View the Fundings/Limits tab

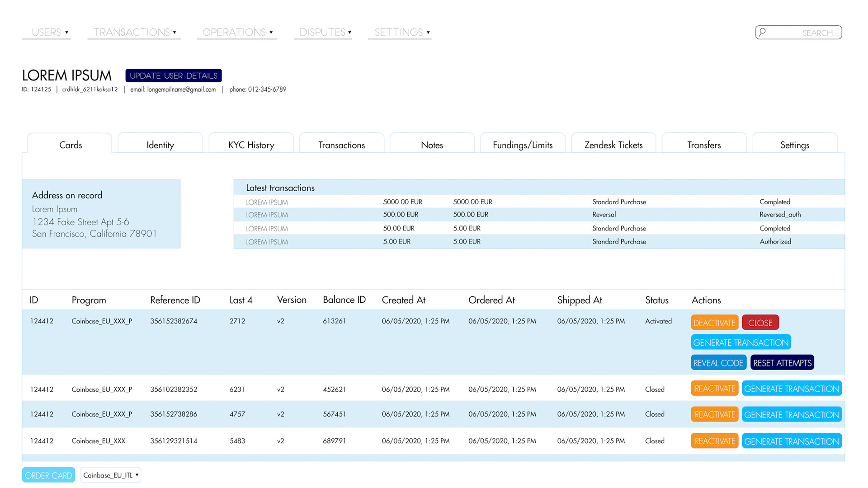pyautogui.click(x=523, y=145)
